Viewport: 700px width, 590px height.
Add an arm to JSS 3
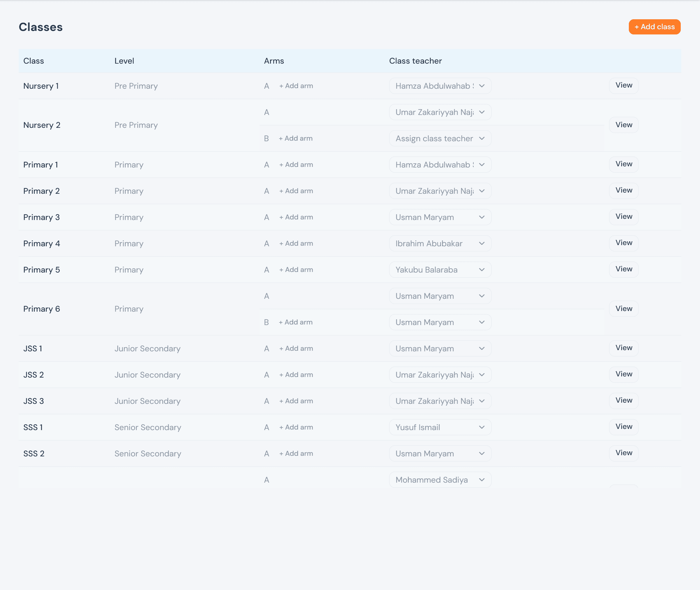296,401
